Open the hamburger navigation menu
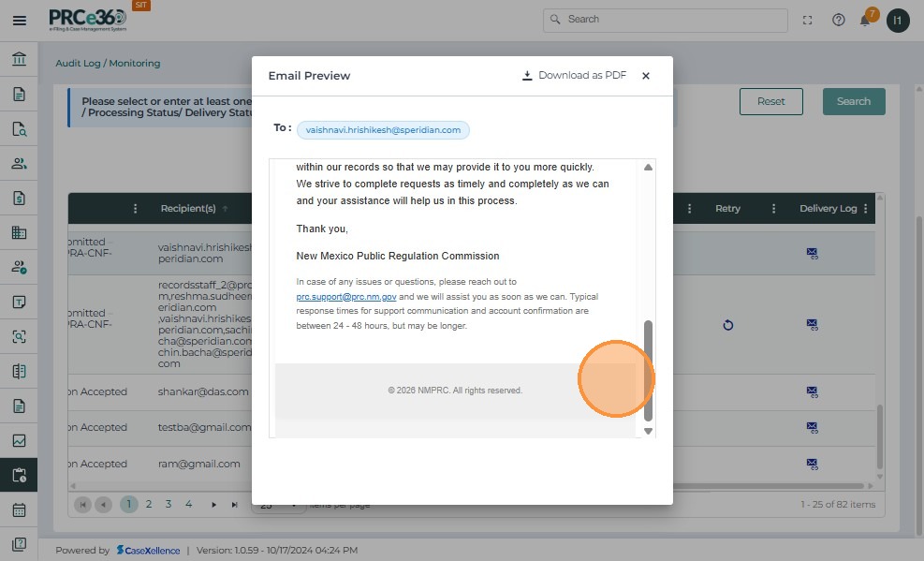 [x=20, y=21]
